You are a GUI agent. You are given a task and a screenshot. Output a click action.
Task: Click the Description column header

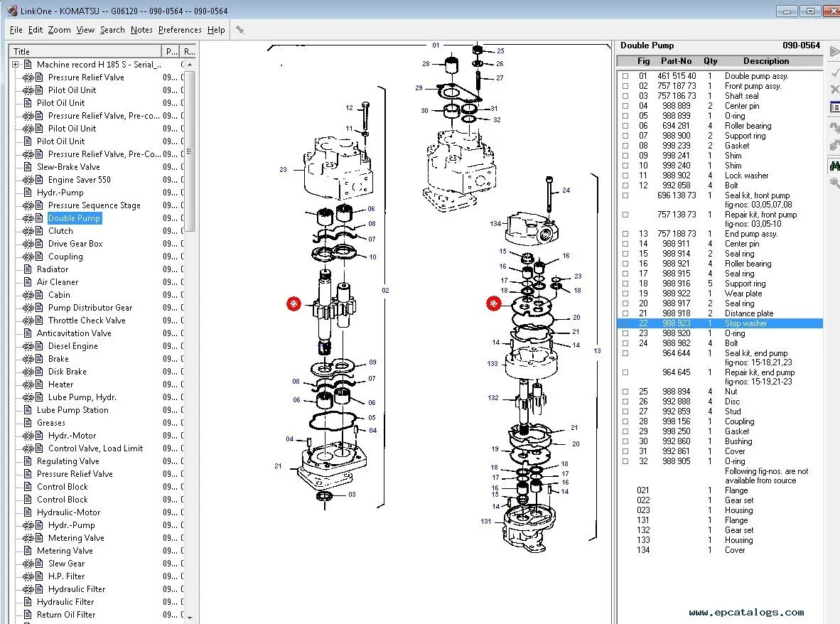765,61
